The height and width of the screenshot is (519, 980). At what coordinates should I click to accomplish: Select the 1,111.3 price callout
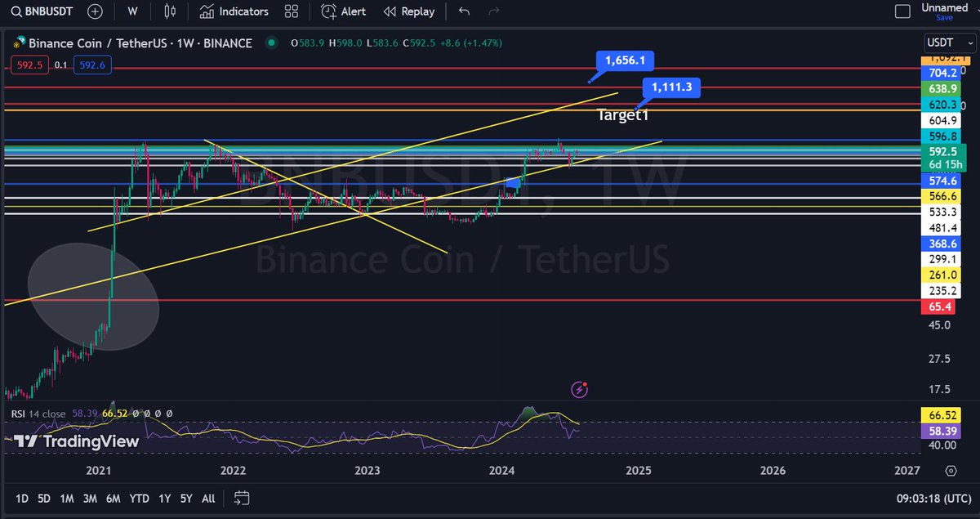coord(671,87)
